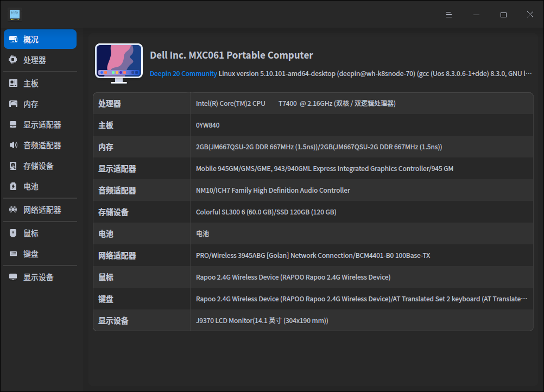Open the 音频适配器 speaker icon in sidebar
The image size is (544, 392).
12,145
